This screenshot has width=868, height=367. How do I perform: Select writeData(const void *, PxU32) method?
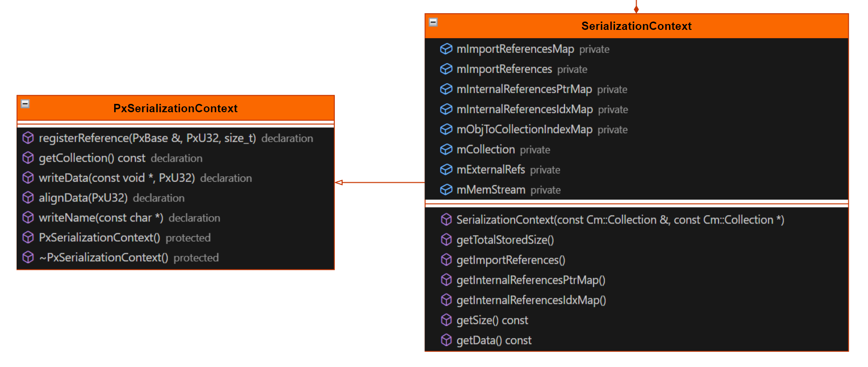(117, 178)
